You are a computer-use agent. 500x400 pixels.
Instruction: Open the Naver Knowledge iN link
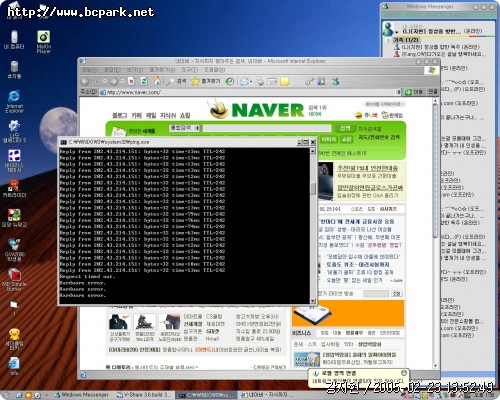[x=168, y=115]
